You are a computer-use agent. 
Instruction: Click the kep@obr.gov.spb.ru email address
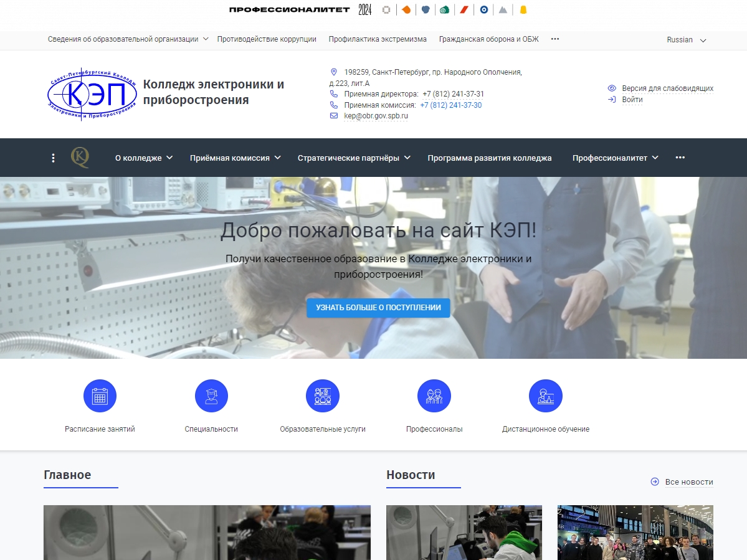point(376,116)
